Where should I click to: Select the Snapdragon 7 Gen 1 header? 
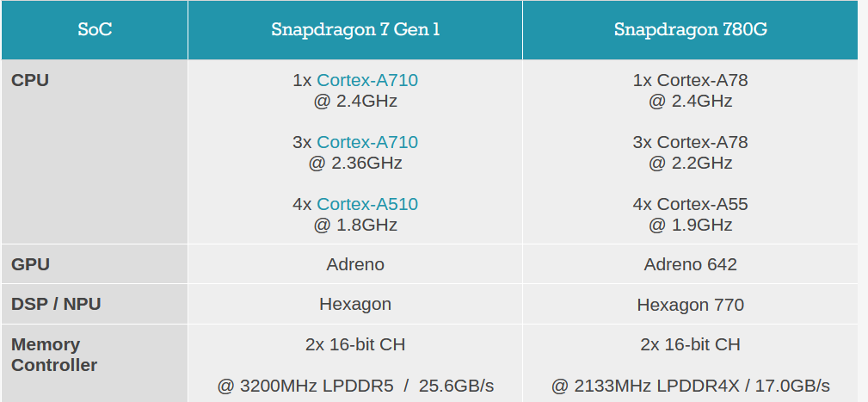coord(355,30)
